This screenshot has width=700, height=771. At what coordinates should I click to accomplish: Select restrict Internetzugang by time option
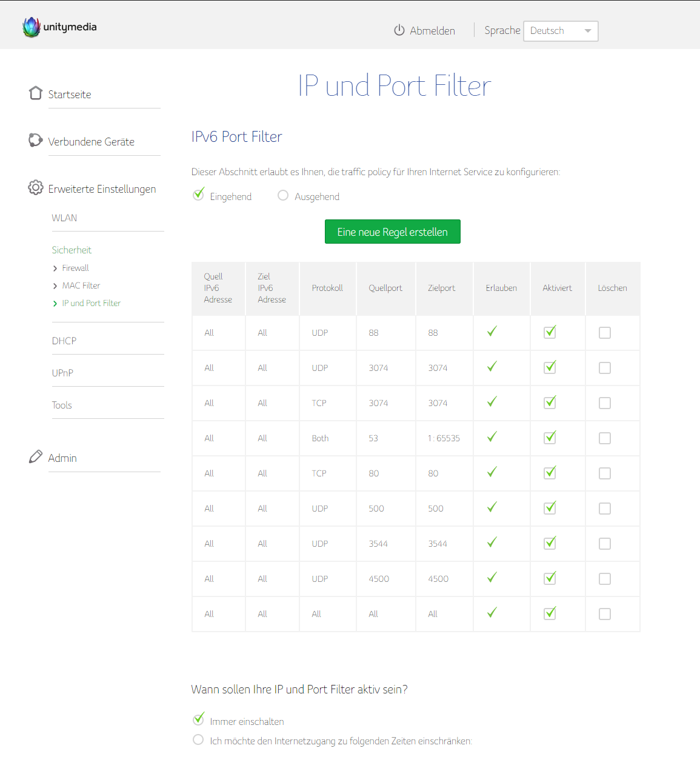pos(198,739)
